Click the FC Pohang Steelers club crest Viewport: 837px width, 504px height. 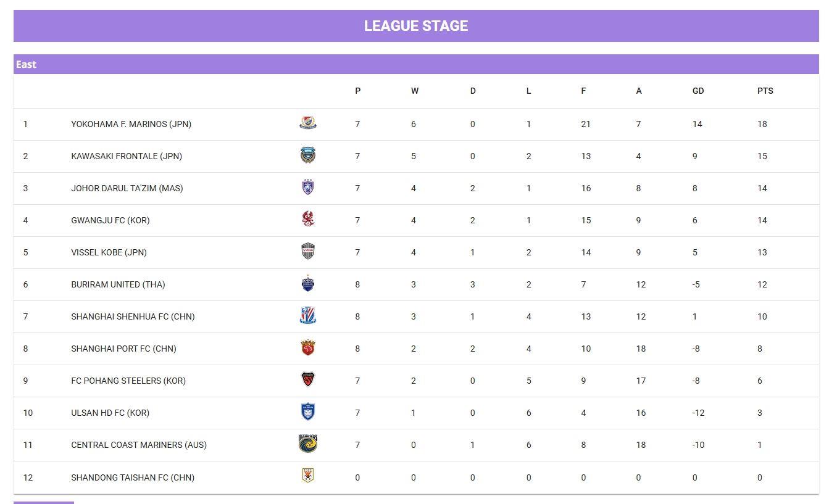[x=308, y=380]
